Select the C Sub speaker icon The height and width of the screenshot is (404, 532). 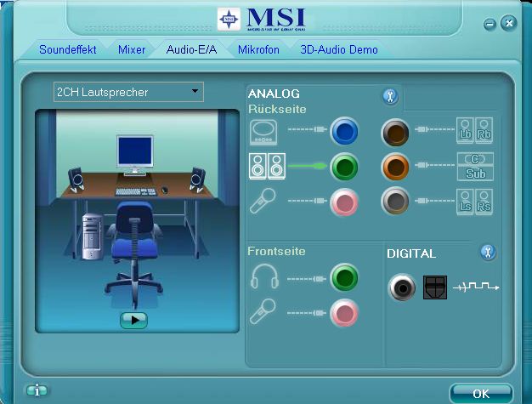(x=475, y=167)
